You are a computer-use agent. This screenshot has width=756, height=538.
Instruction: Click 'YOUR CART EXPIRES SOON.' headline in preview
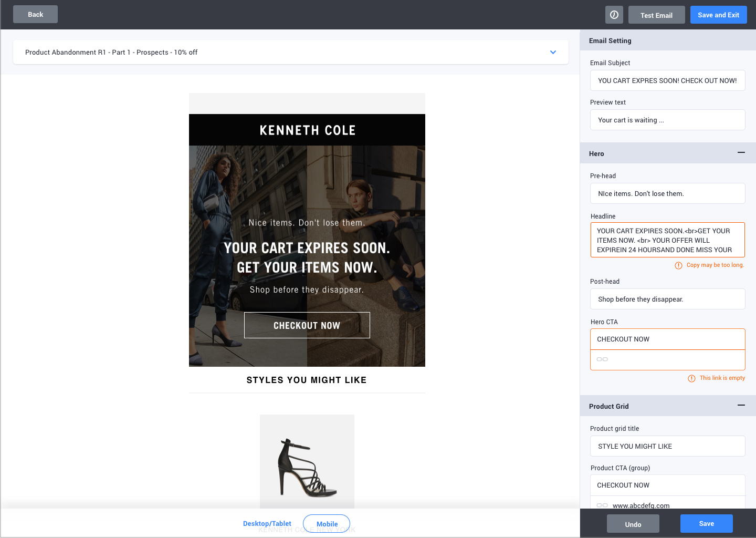point(307,248)
